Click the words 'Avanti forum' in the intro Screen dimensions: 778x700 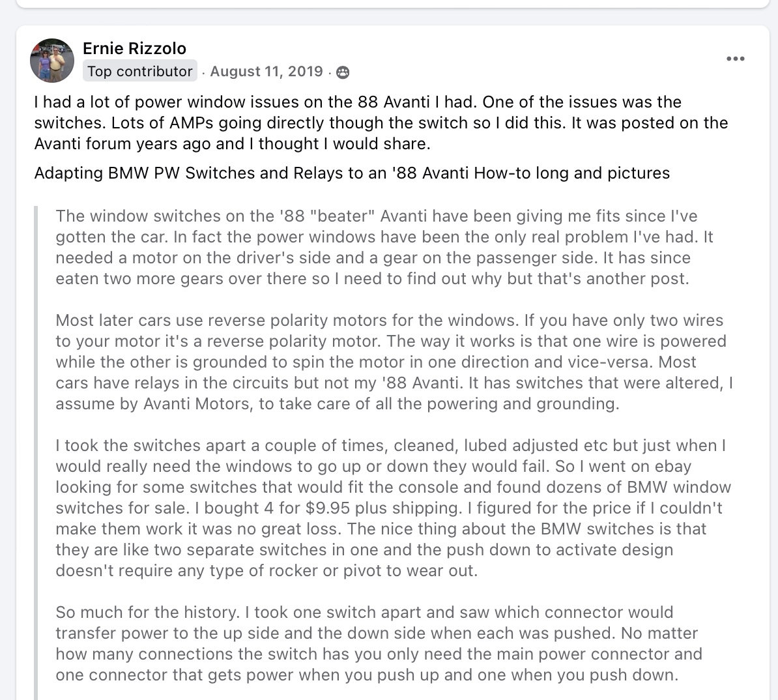click(83, 143)
